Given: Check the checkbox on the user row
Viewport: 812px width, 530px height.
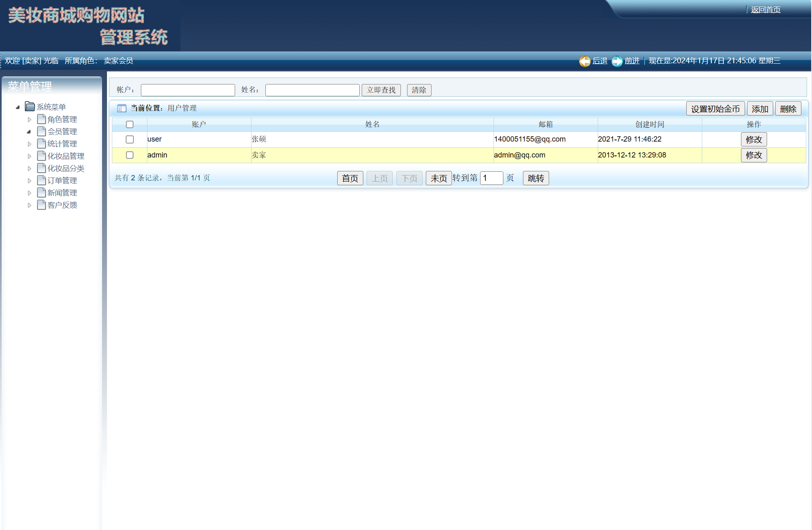Looking at the screenshot, I should point(130,139).
